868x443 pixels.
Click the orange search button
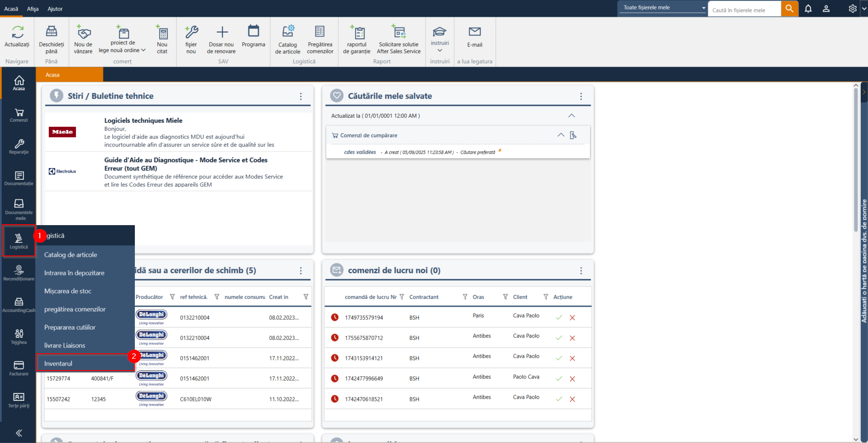tap(790, 9)
